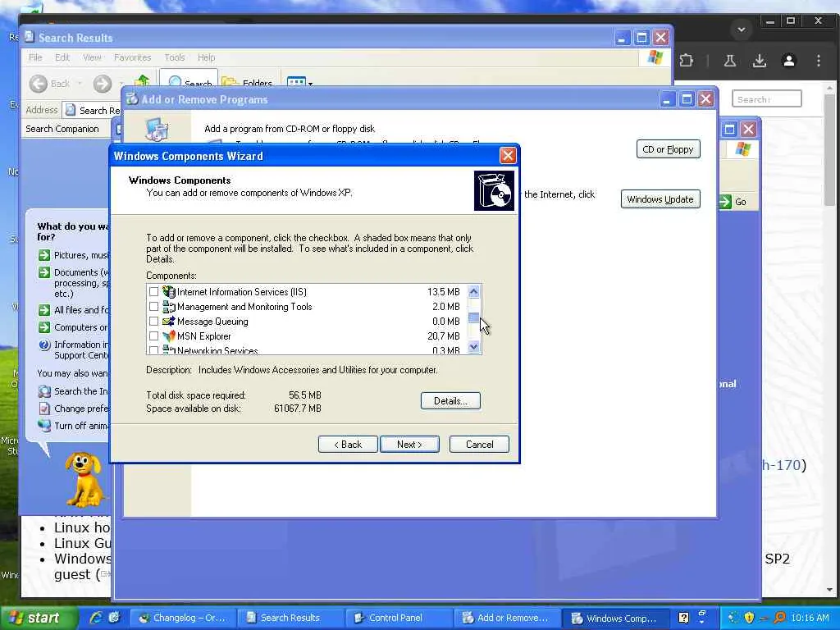
Task: Toggle the Folders toolbar button
Action: pyautogui.click(x=247, y=83)
